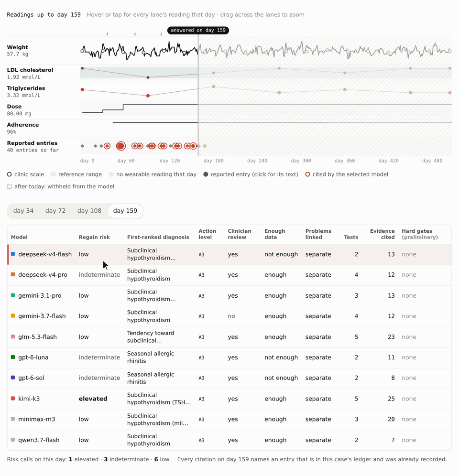Click the First-ranked diagnosis column header
Image resolution: width=459 pixels, height=476 pixels.
[158, 237]
